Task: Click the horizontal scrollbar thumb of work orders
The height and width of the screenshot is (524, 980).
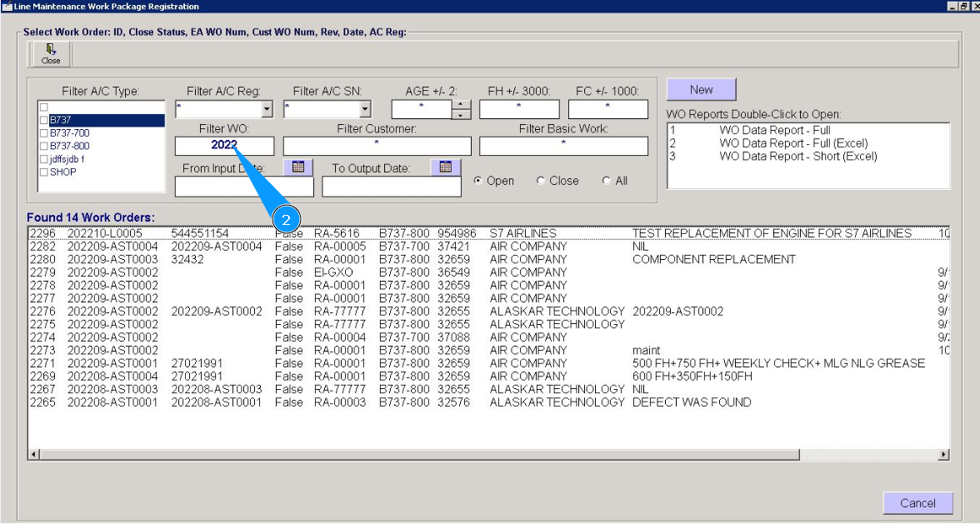Action: (420, 455)
